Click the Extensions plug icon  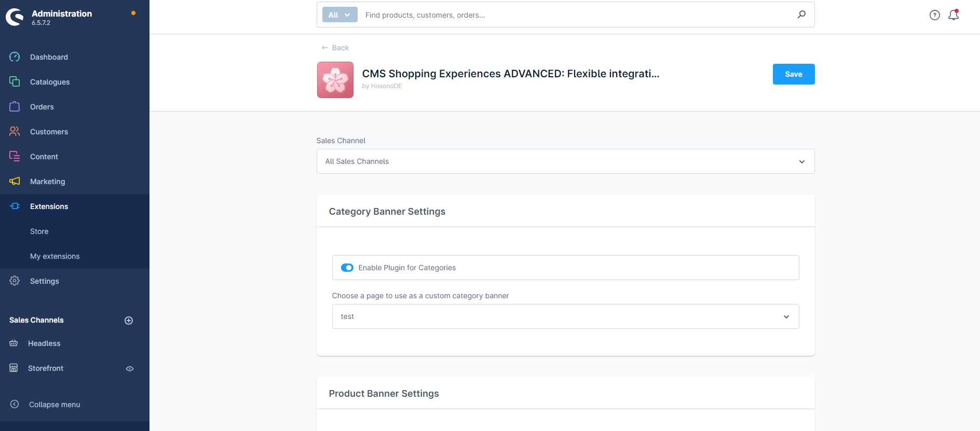[15, 206]
